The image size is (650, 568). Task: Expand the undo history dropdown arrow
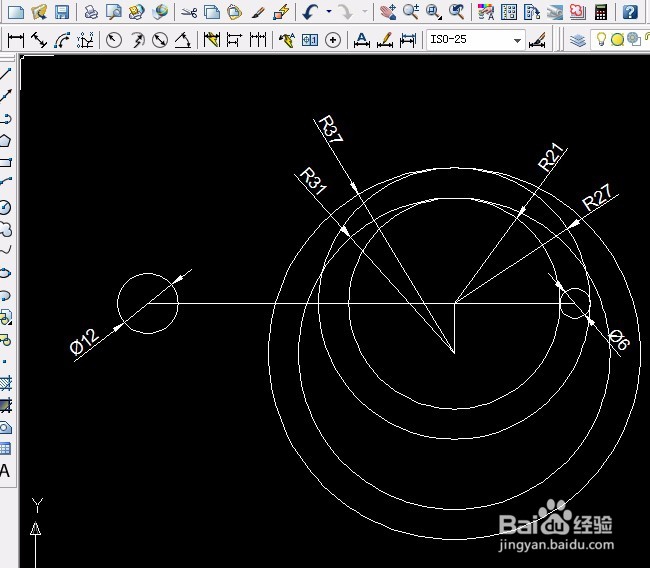coord(329,12)
